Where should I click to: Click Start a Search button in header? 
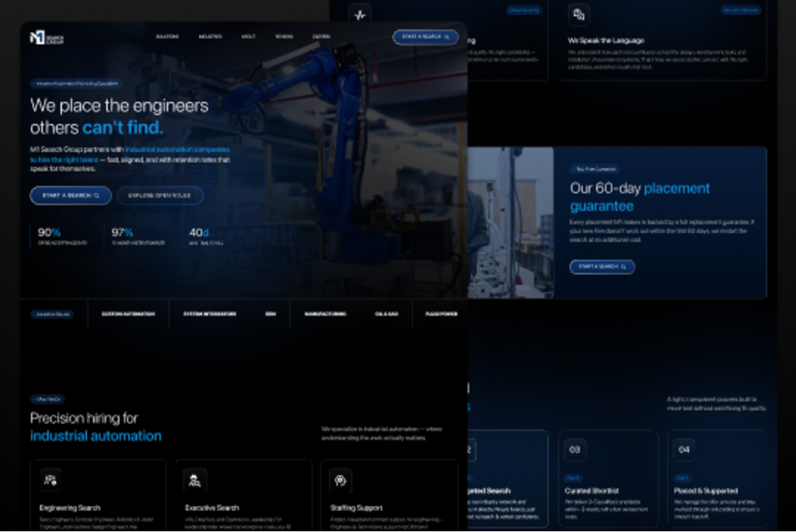(x=426, y=37)
